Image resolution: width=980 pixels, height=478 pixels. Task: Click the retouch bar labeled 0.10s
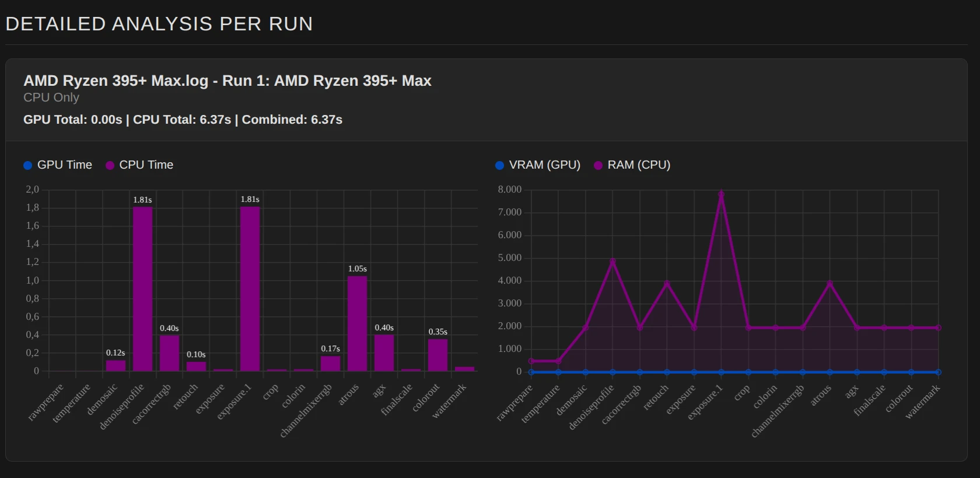(196, 367)
